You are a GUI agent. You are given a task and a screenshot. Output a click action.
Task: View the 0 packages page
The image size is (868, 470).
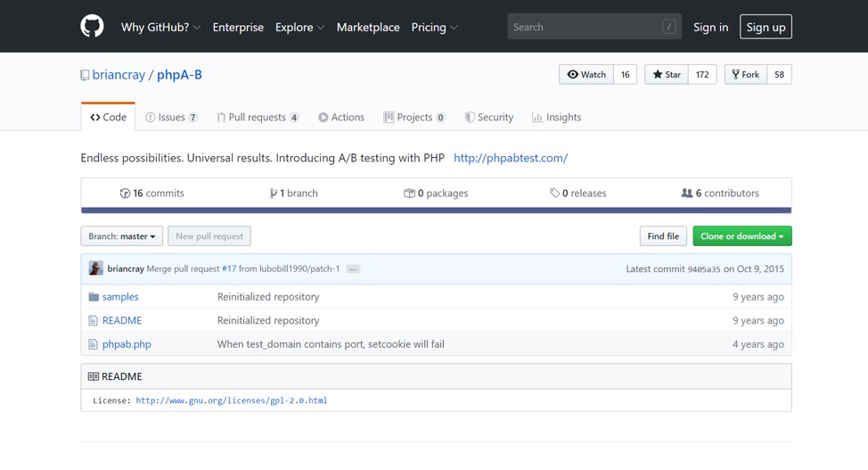[436, 193]
